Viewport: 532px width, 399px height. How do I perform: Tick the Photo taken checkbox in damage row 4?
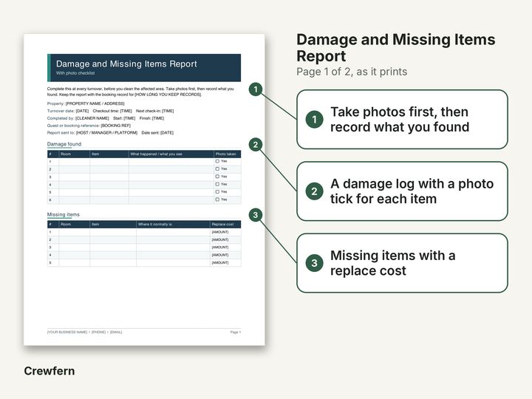click(217, 184)
